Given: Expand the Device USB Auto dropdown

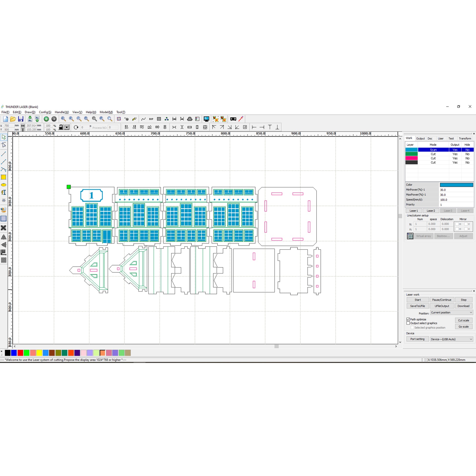Looking at the screenshot, I should pos(451,339).
